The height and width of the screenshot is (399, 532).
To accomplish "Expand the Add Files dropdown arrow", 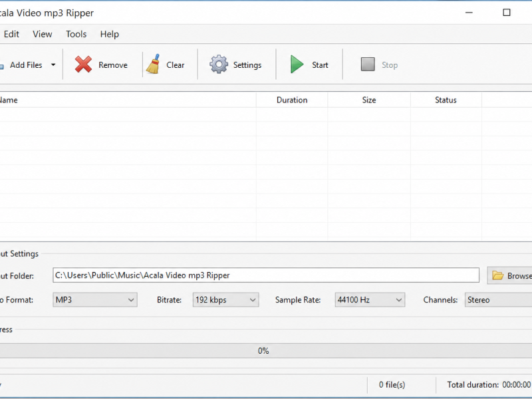I will 53,65.
